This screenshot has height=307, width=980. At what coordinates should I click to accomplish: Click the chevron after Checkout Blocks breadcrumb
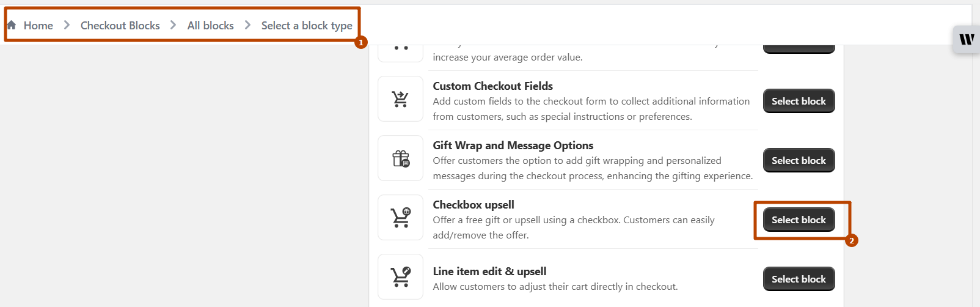[174, 25]
